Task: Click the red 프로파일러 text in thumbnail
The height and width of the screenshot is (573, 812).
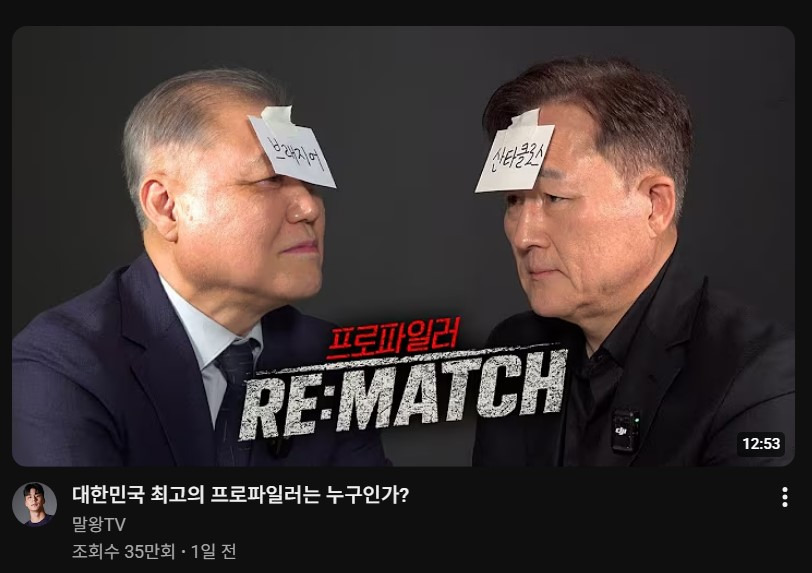Action: coord(393,338)
